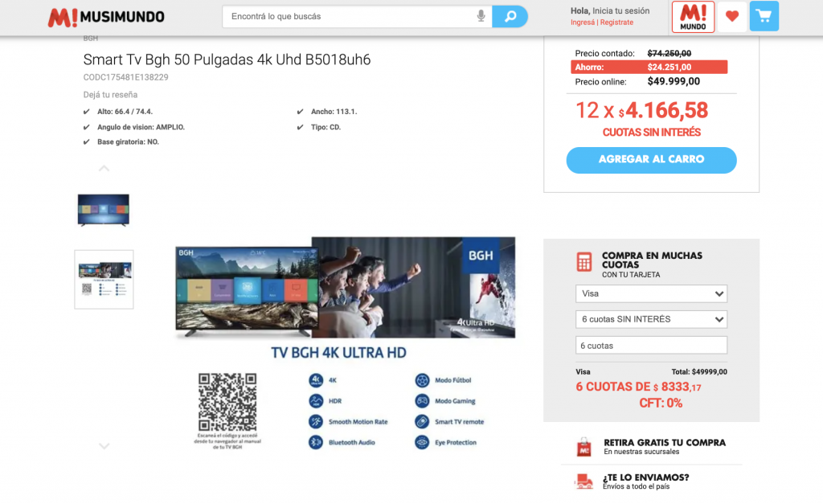
Task: Click the Eye Protection icon
Action: tap(422, 443)
